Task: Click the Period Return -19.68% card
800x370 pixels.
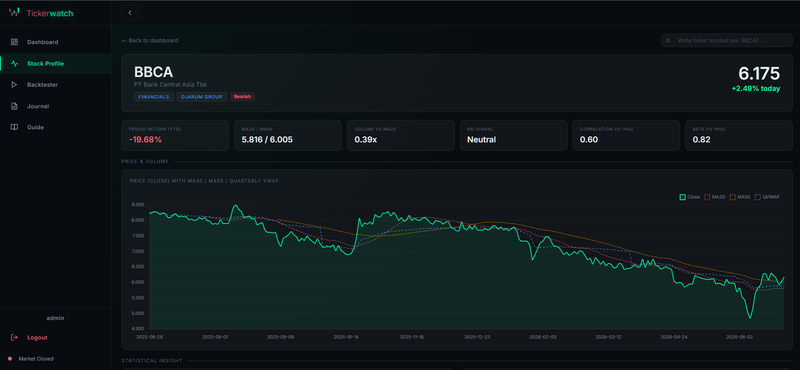Action: point(175,135)
